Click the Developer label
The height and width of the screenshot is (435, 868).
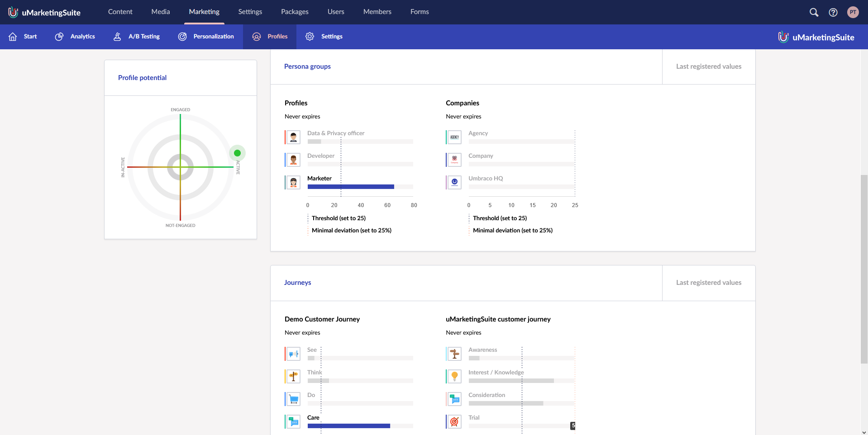click(321, 156)
